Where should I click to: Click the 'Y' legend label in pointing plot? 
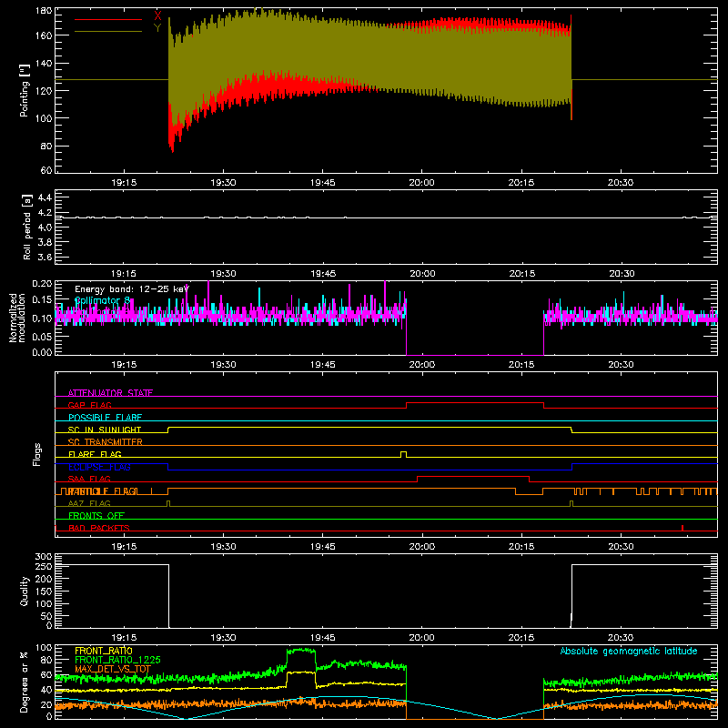click(157, 28)
